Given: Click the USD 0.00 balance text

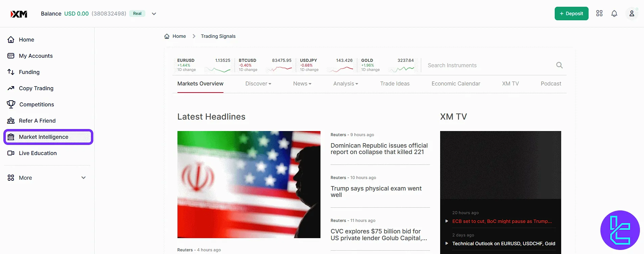Looking at the screenshot, I should point(76,14).
